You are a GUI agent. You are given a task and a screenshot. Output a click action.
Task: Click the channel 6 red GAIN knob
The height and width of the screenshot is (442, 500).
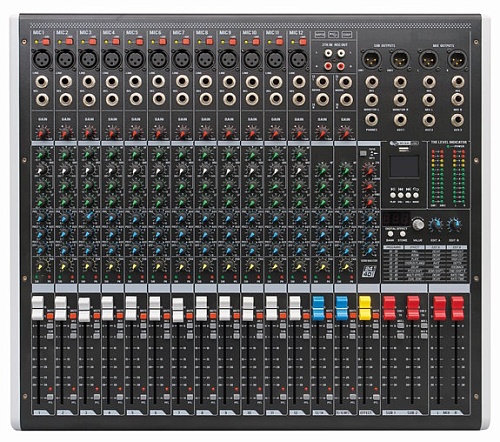159,133
